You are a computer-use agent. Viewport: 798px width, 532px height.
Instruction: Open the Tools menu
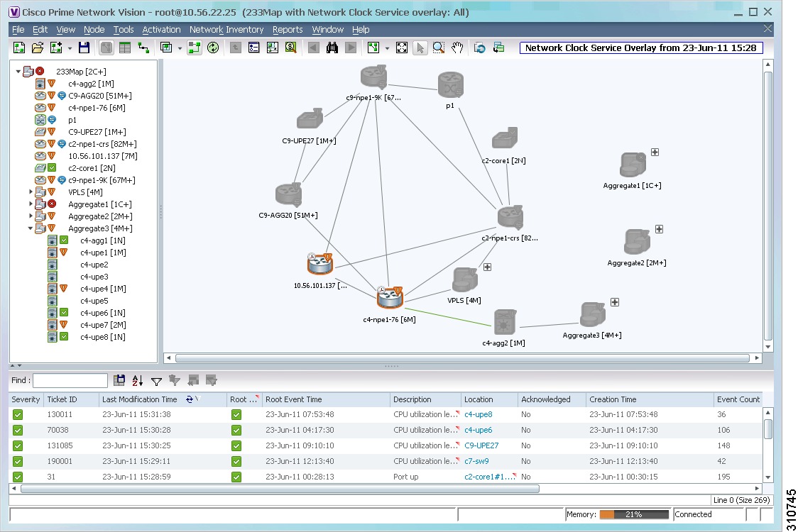click(123, 30)
